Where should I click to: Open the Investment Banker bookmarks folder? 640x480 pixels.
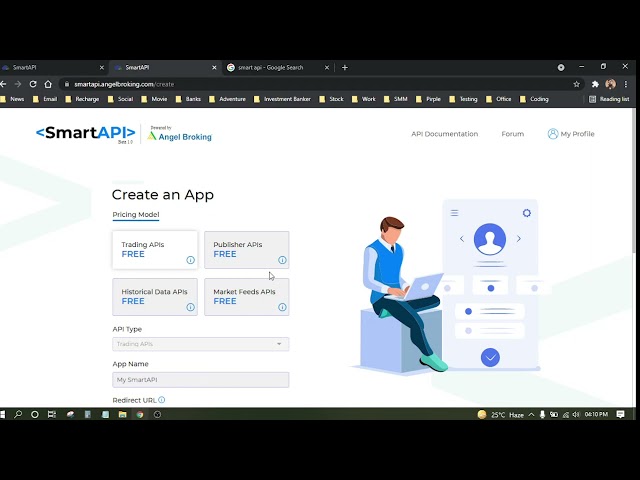[282, 99]
